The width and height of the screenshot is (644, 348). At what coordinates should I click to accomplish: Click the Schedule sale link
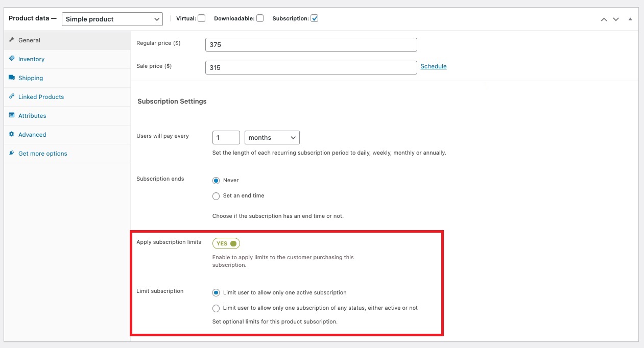pos(434,66)
